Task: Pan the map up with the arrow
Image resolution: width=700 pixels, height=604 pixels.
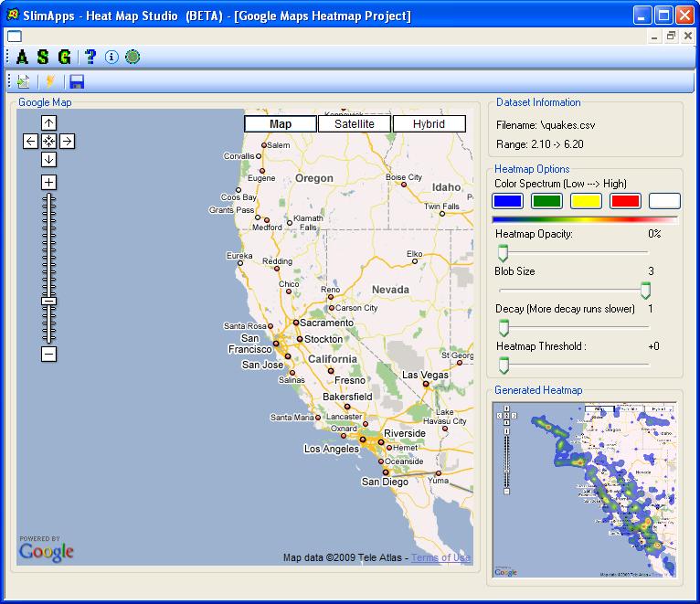Action: (48, 122)
